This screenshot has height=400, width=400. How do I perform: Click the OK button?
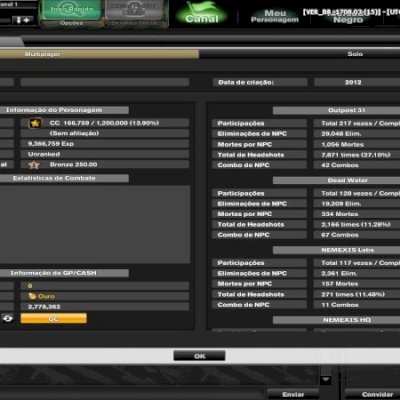(199, 356)
